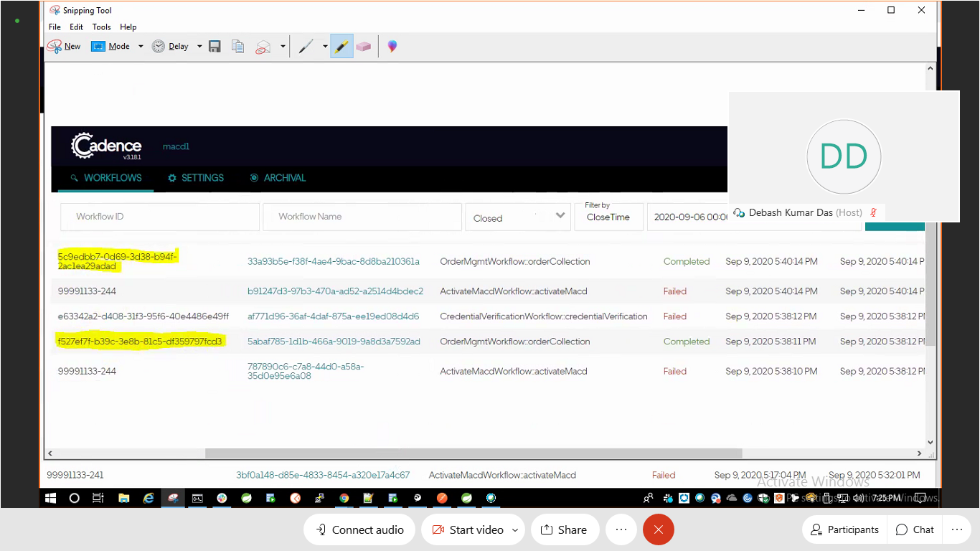Show meeting Participants
Image resolution: width=980 pixels, height=551 pixels.
coord(844,529)
